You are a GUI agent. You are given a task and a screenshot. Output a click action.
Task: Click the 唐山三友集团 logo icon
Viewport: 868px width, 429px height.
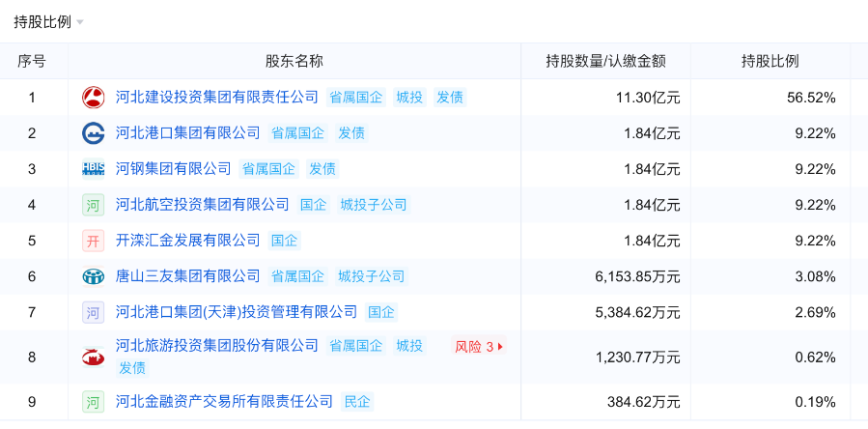click(94, 276)
